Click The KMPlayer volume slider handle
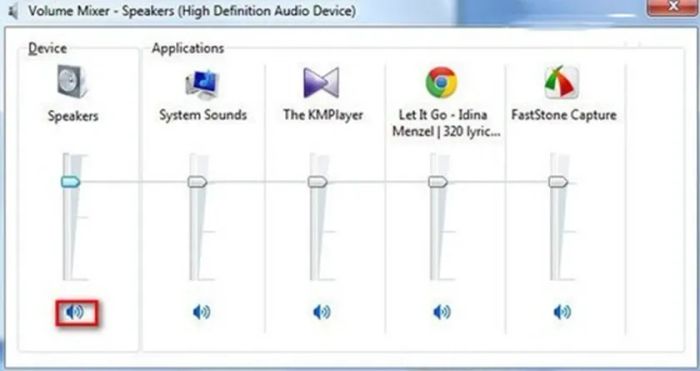This screenshot has width=700, height=371. [318, 182]
